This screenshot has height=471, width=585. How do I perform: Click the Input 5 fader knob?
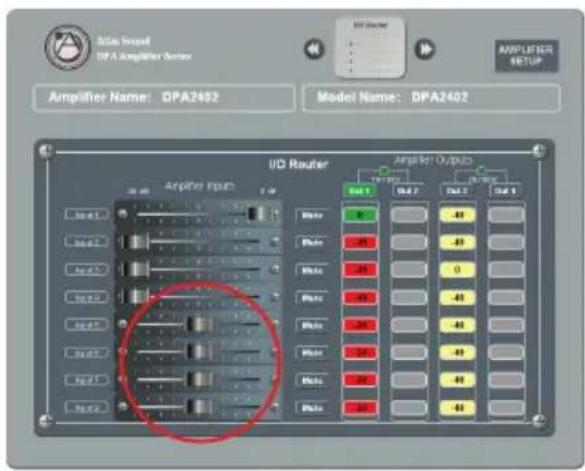(200, 324)
